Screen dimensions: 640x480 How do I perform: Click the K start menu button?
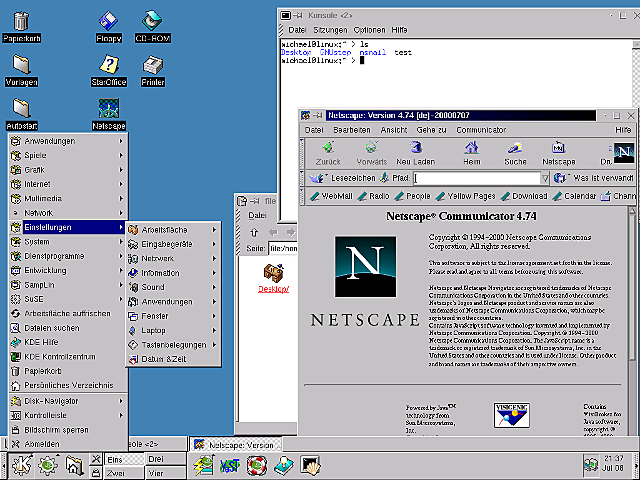[x=21, y=465]
